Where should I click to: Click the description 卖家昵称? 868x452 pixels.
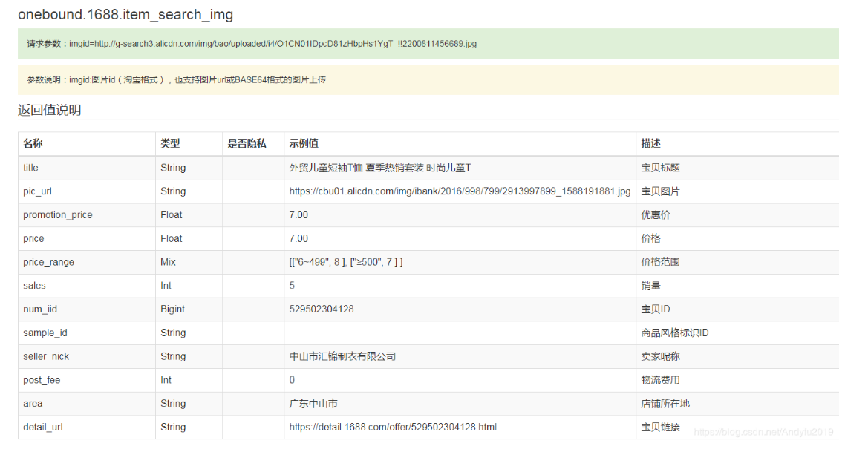coord(660,356)
